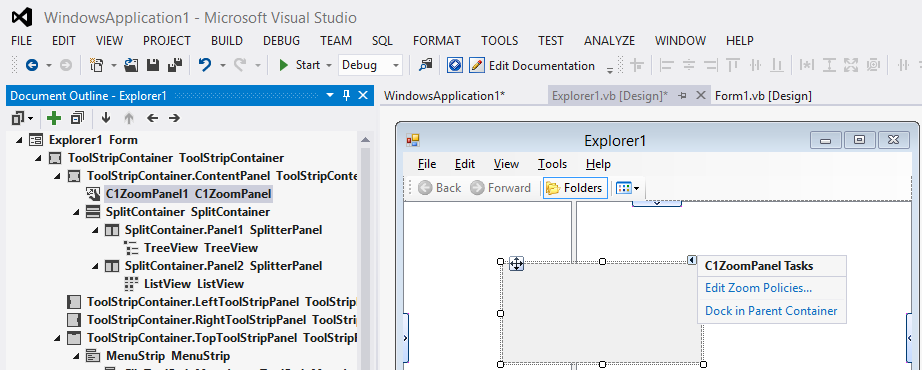Viewport: 922px width, 370px height.
Task: Click the Document Outline scrollbar up arrow
Action: click(x=365, y=139)
